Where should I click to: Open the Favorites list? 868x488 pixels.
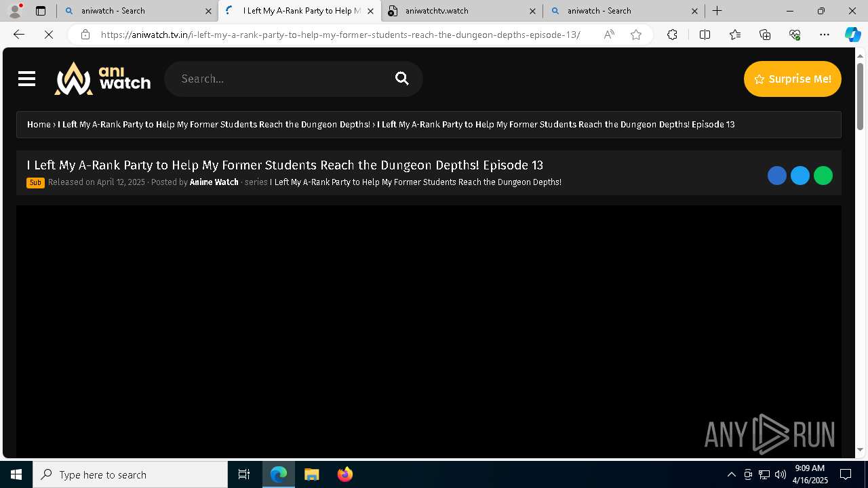click(x=735, y=35)
